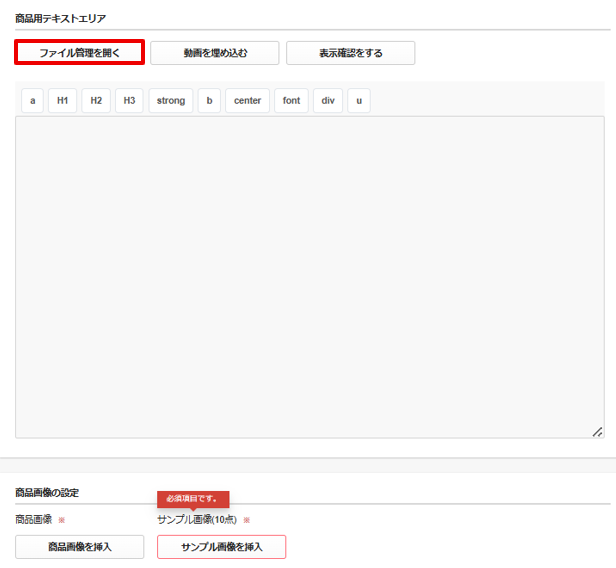The image size is (616, 568).
Task: Insert an H1 heading tag
Action: pos(63,101)
